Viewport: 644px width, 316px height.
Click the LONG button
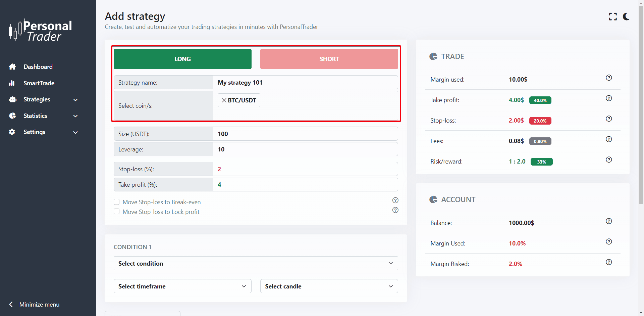pos(182,59)
